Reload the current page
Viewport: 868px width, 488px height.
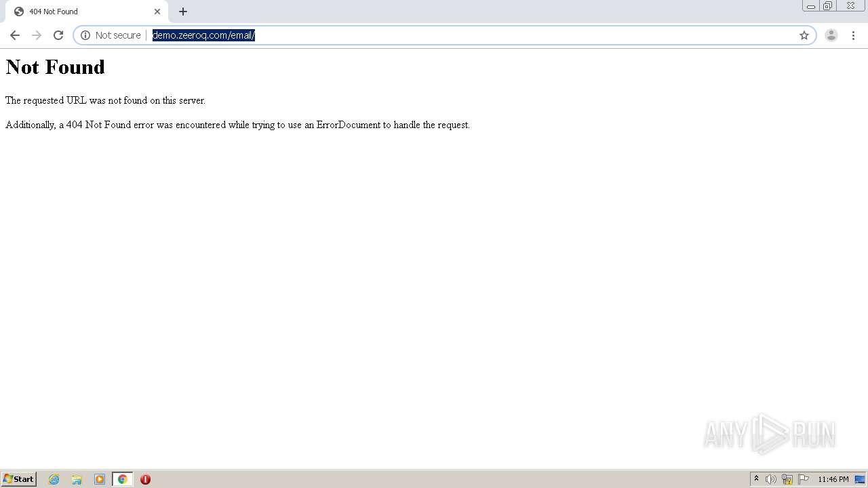(x=58, y=35)
